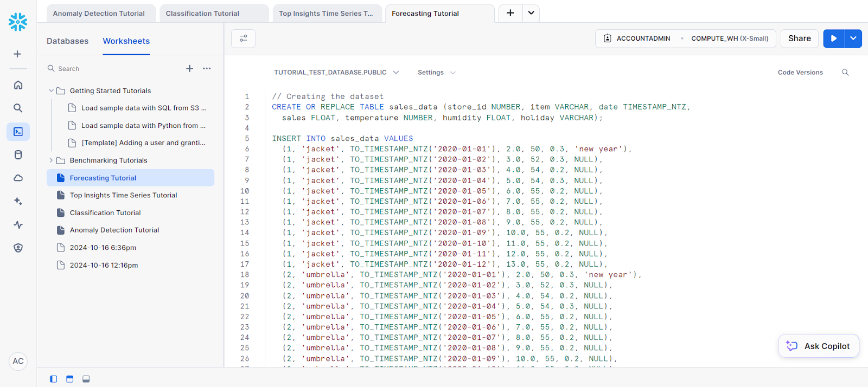
Task: Click the Snowflake logo icon
Action: (18, 22)
